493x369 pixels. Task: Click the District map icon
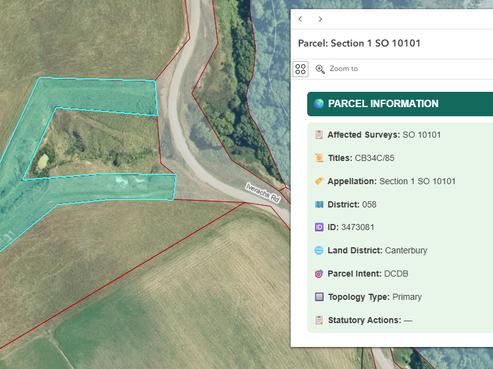pyautogui.click(x=319, y=204)
